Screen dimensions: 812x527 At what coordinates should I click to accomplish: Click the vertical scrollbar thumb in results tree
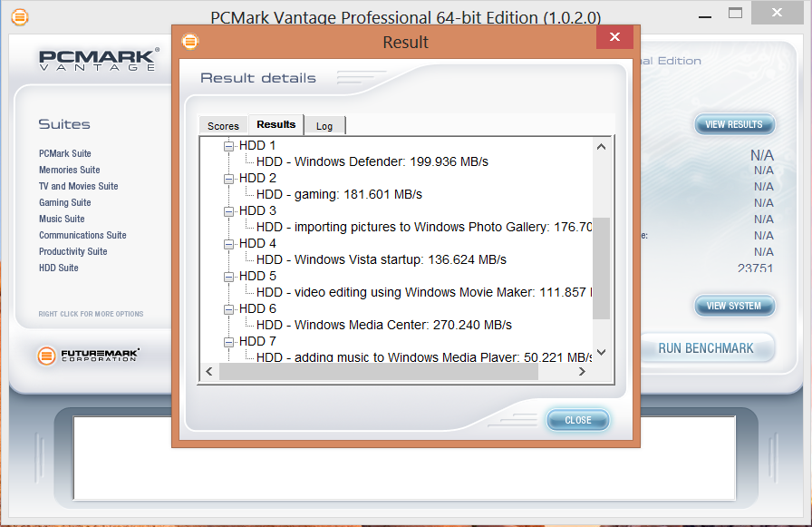click(x=601, y=268)
